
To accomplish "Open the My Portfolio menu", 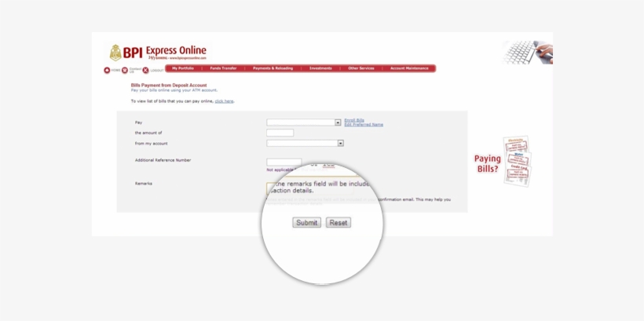I will click(183, 68).
